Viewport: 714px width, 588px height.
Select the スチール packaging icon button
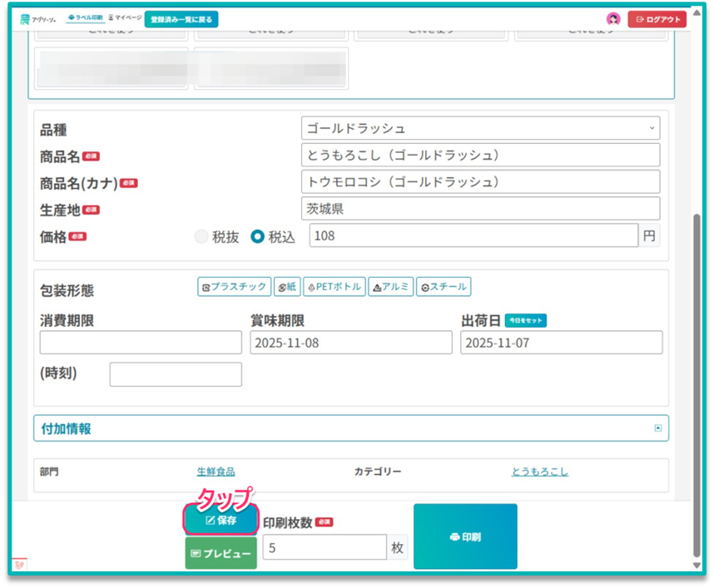tap(444, 287)
